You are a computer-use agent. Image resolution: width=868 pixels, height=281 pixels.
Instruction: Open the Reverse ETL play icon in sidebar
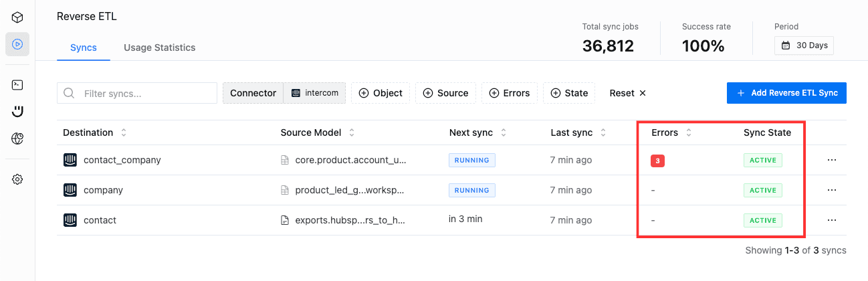coord(17,44)
